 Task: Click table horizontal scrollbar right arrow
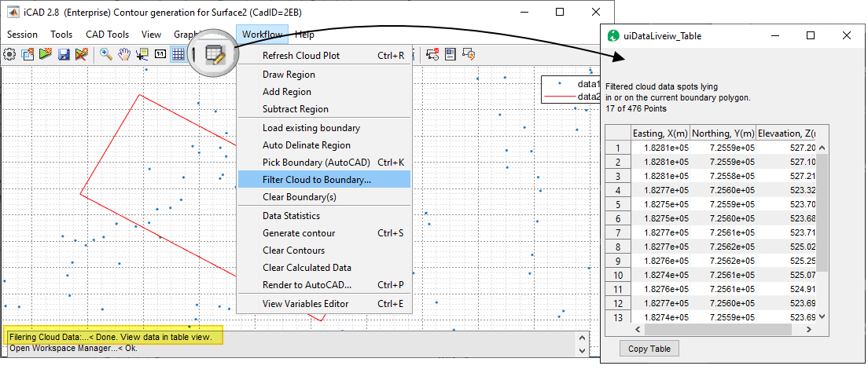(x=809, y=329)
